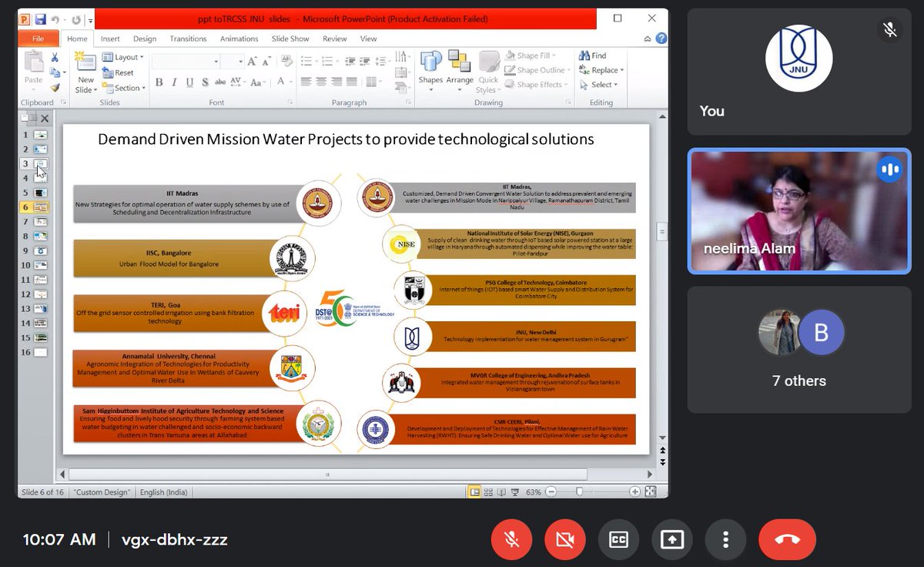The height and width of the screenshot is (567, 924).
Task: Align text left in paragraph group
Action: point(306,82)
